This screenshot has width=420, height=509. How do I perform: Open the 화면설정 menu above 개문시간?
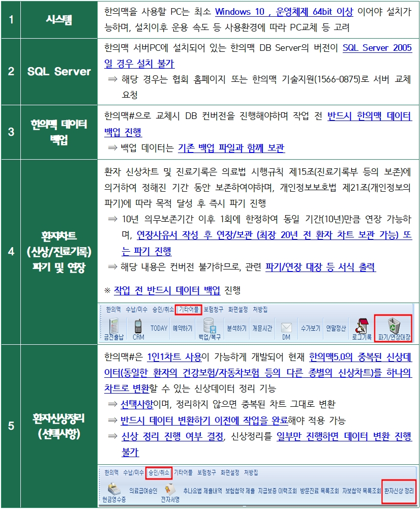point(238,309)
